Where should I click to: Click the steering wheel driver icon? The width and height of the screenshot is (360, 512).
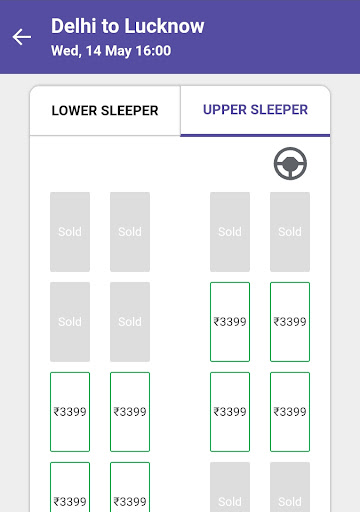tap(290, 163)
